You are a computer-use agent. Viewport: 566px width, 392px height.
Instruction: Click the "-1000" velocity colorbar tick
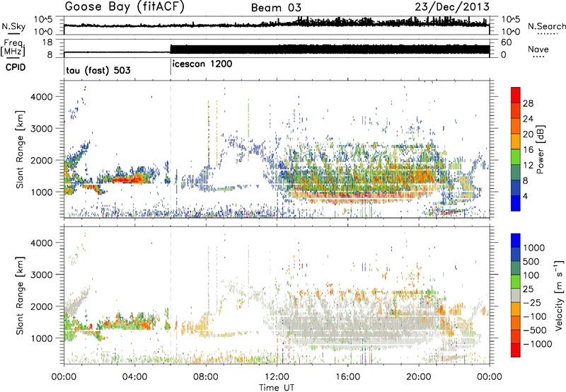538,344
